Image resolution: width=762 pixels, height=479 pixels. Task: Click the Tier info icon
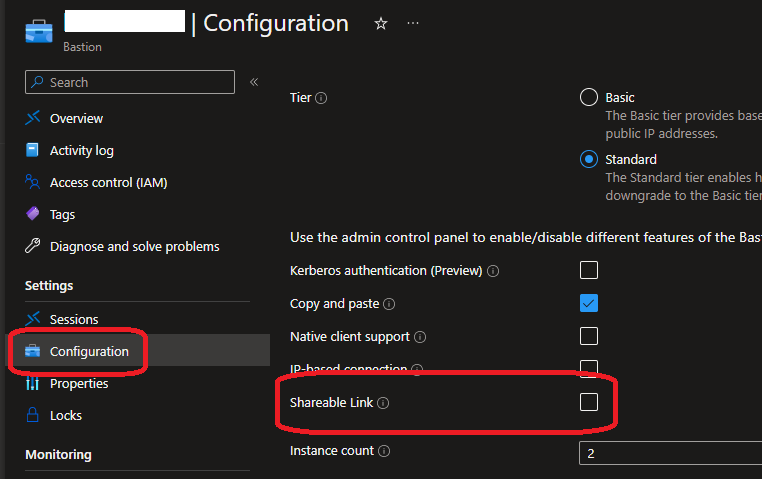click(322, 98)
